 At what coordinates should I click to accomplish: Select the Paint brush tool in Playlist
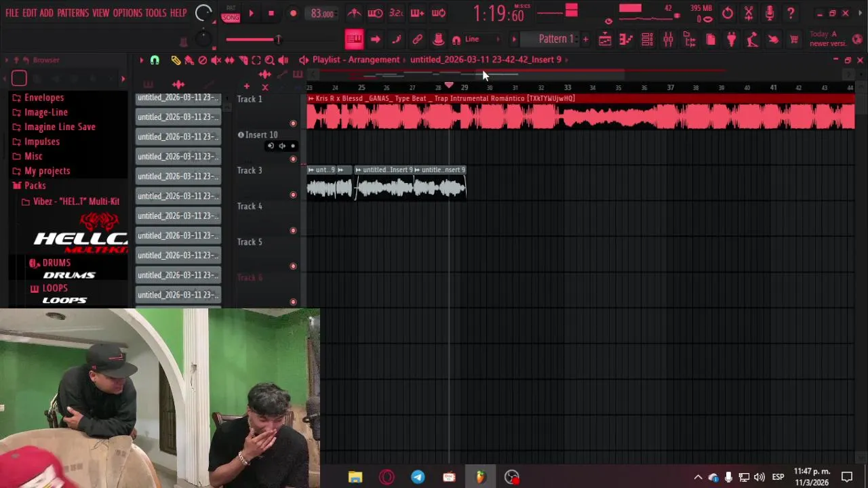click(x=189, y=60)
